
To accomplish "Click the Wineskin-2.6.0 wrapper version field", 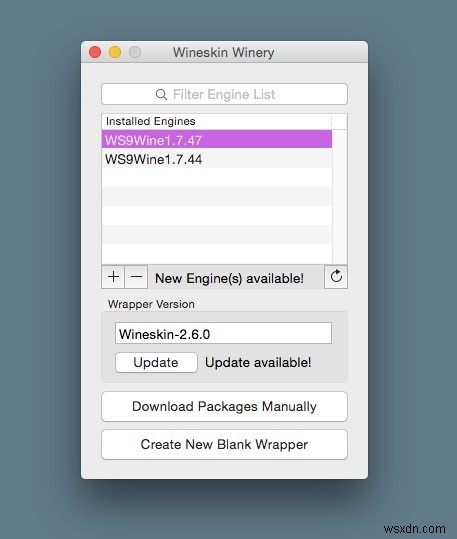I will [223, 333].
